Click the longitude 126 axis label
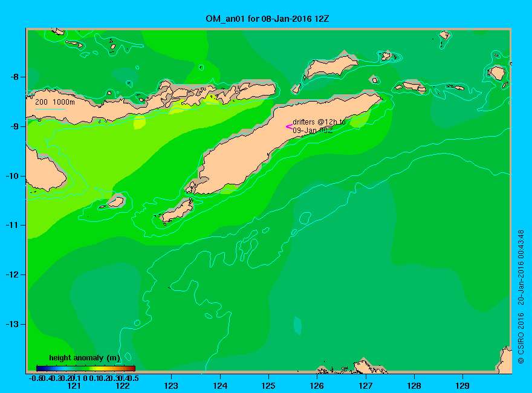 pos(317,386)
